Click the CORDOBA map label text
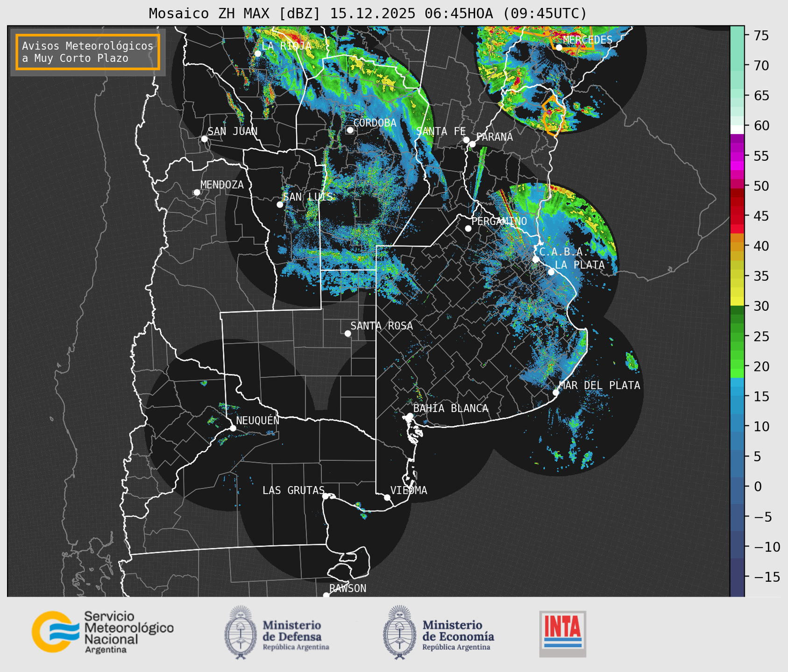Image resolution: width=788 pixels, height=672 pixels. click(375, 123)
